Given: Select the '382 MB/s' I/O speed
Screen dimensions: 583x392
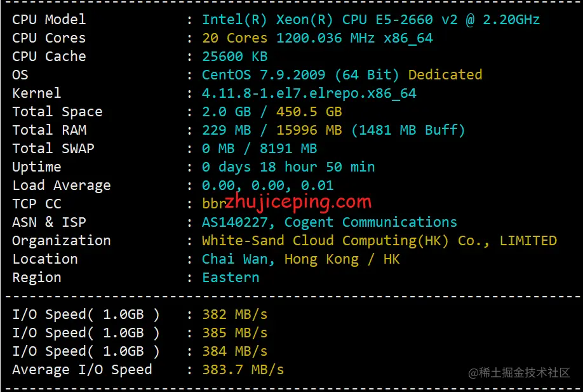Looking at the screenshot, I should pyautogui.click(x=234, y=314).
